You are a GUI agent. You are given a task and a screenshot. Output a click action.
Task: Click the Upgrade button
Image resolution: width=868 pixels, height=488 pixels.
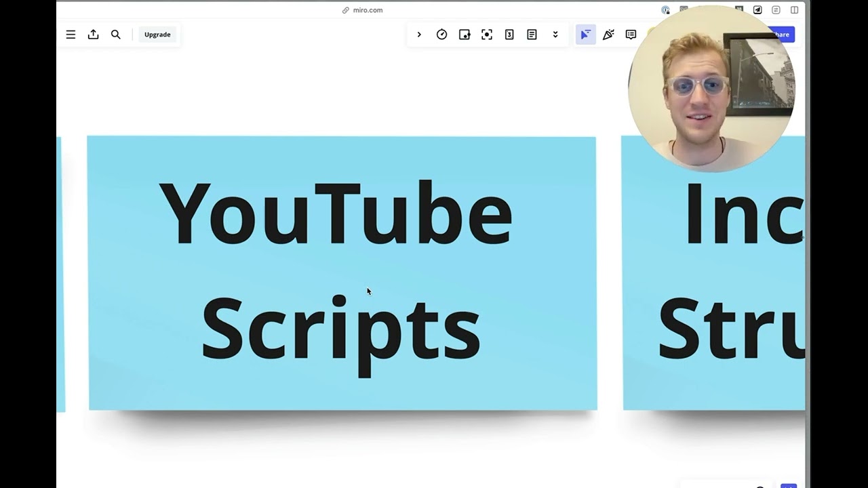[x=157, y=35]
